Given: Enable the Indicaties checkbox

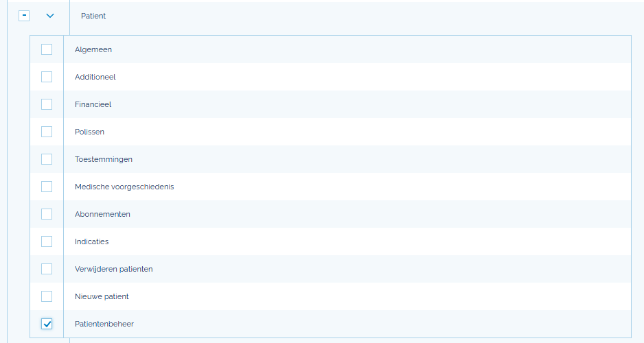Looking at the screenshot, I should [47, 241].
